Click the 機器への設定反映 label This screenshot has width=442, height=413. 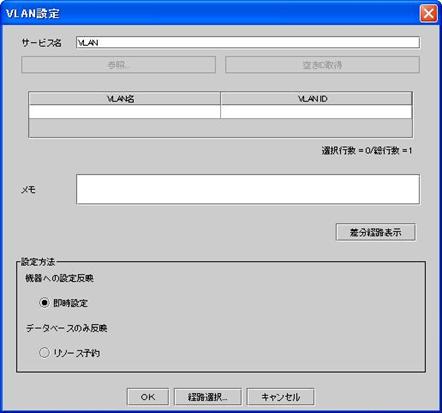tap(60, 278)
